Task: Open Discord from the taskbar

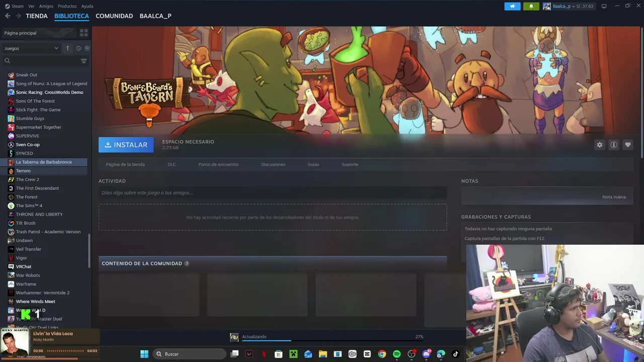Action: (426, 354)
